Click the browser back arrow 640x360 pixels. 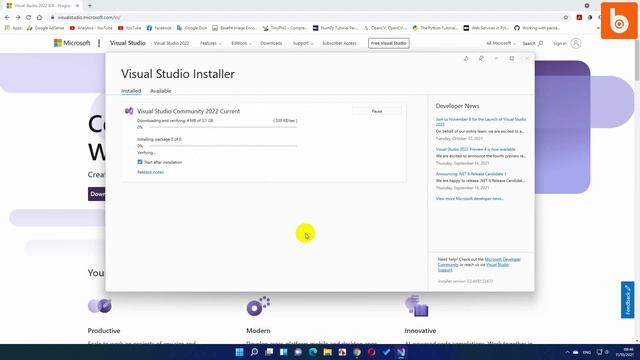(7, 18)
